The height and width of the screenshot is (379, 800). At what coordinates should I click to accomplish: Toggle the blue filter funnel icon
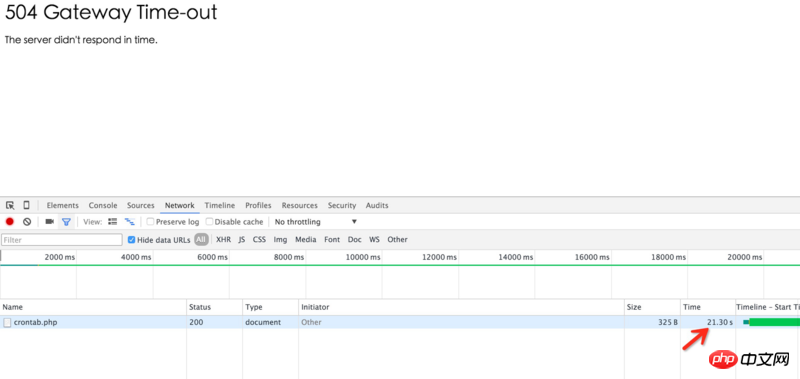click(x=66, y=222)
